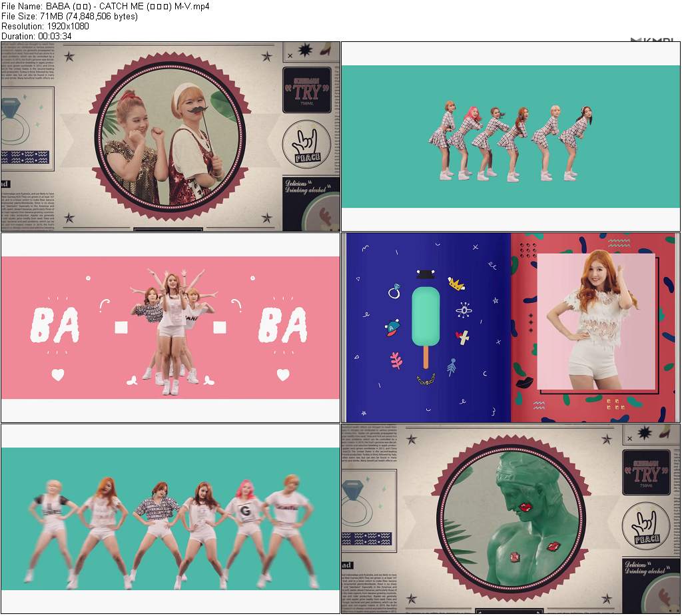This screenshot has width=682, height=616.
Task: Open the blurry six-dancer teal thumbnail
Action: point(170,518)
